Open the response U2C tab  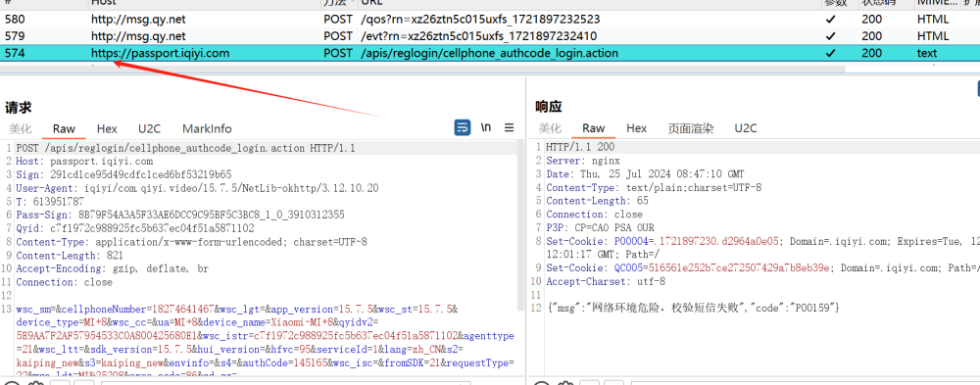point(746,128)
